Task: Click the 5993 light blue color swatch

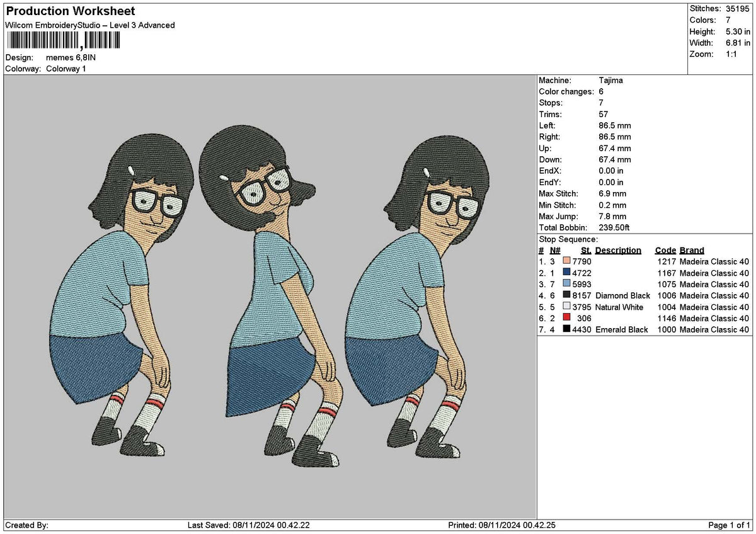Action: point(567,284)
